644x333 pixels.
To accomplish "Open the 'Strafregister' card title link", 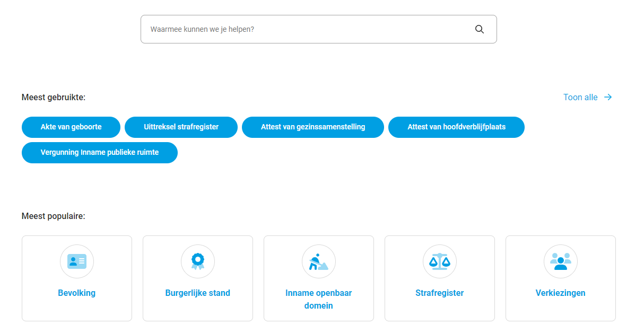I will [440, 293].
